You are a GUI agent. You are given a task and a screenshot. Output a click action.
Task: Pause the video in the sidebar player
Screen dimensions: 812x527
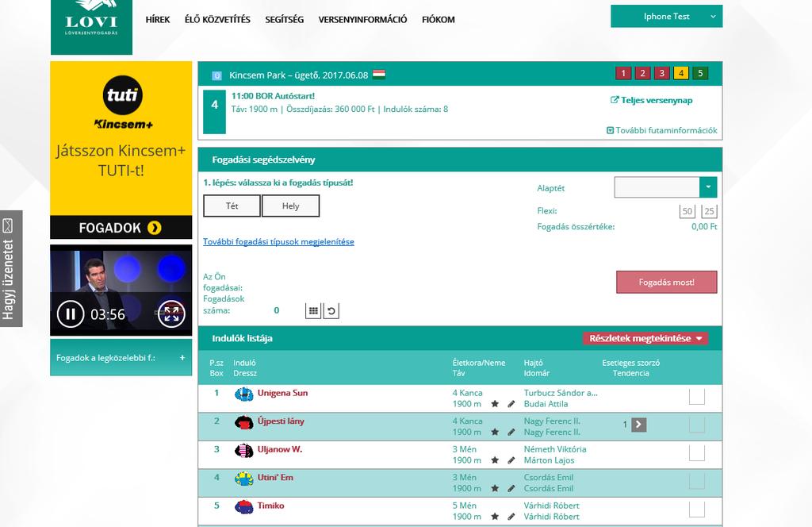point(71,314)
